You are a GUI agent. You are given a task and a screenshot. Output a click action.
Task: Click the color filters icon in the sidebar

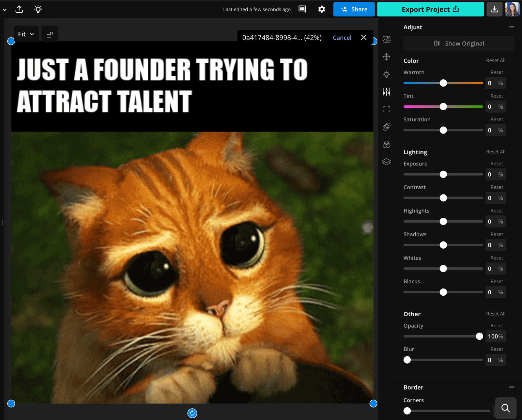coord(387,145)
